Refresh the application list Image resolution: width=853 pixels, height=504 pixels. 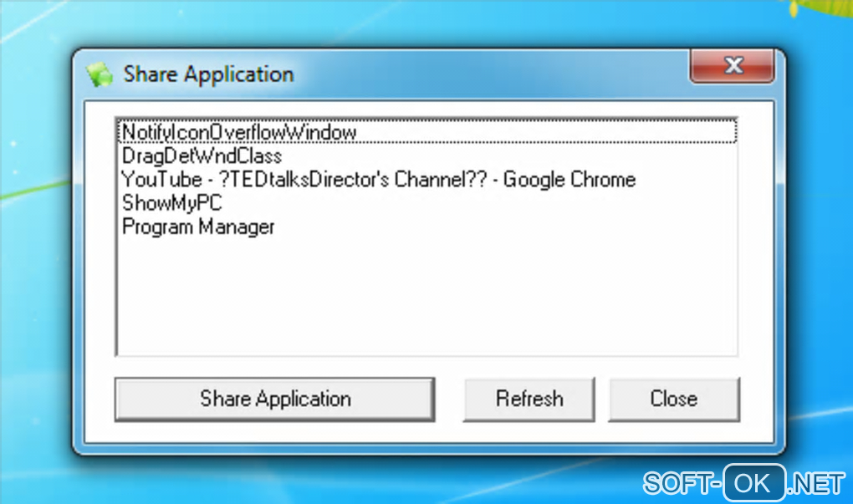(529, 399)
